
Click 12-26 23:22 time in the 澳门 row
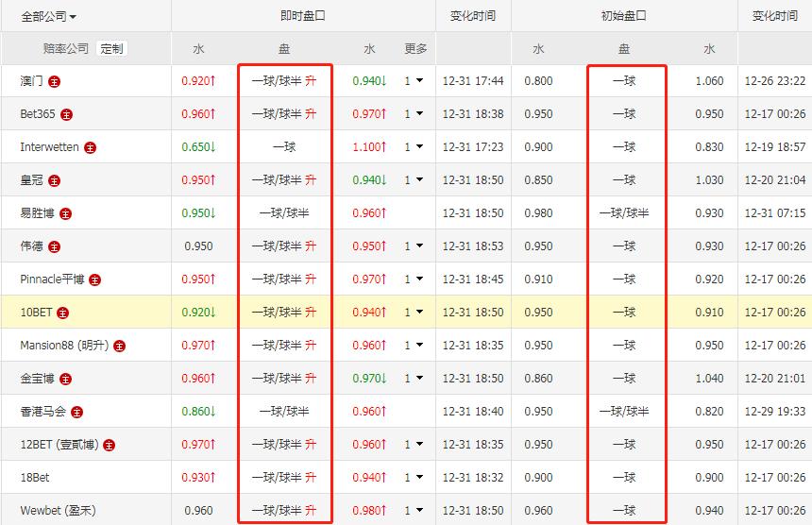[775, 81]
